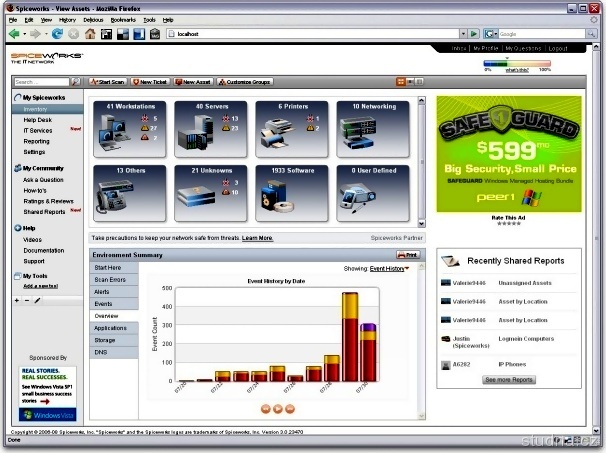606x453 pixels.
Task: Switch to the rightmost view mode icon
Action: pyautogui.click(x=419, y=82)
